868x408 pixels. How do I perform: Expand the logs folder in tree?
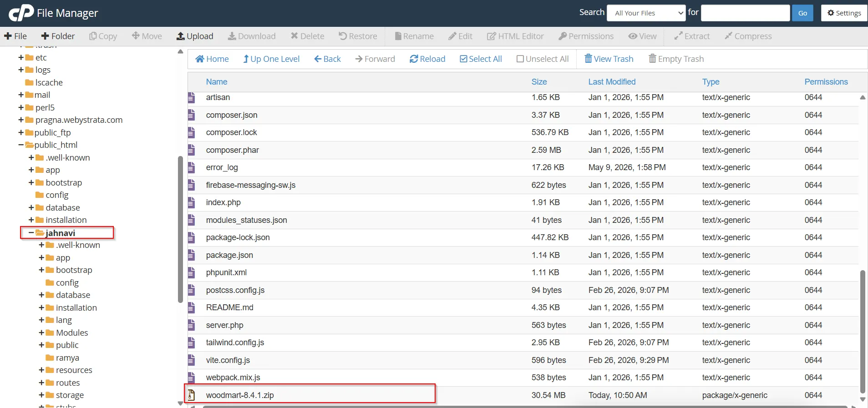[x=21, y=70]
